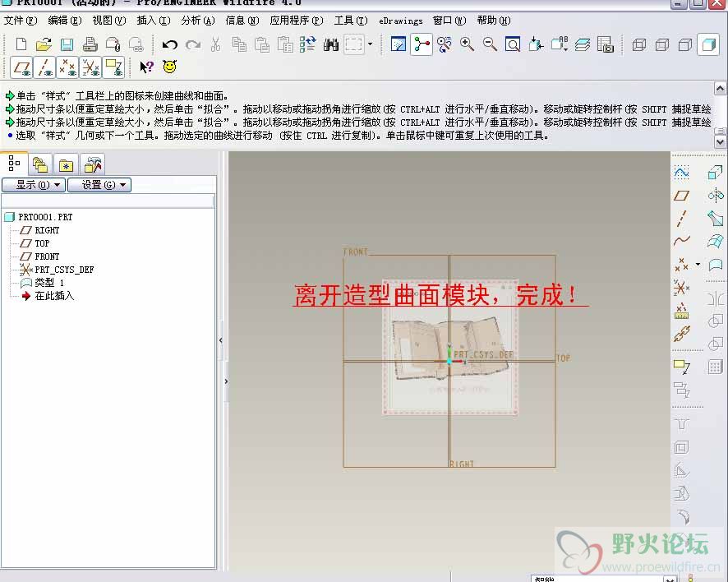This screenshot has height=582, width=728.
Task: Click the Style surface tool icon
Action: [716, 265]
